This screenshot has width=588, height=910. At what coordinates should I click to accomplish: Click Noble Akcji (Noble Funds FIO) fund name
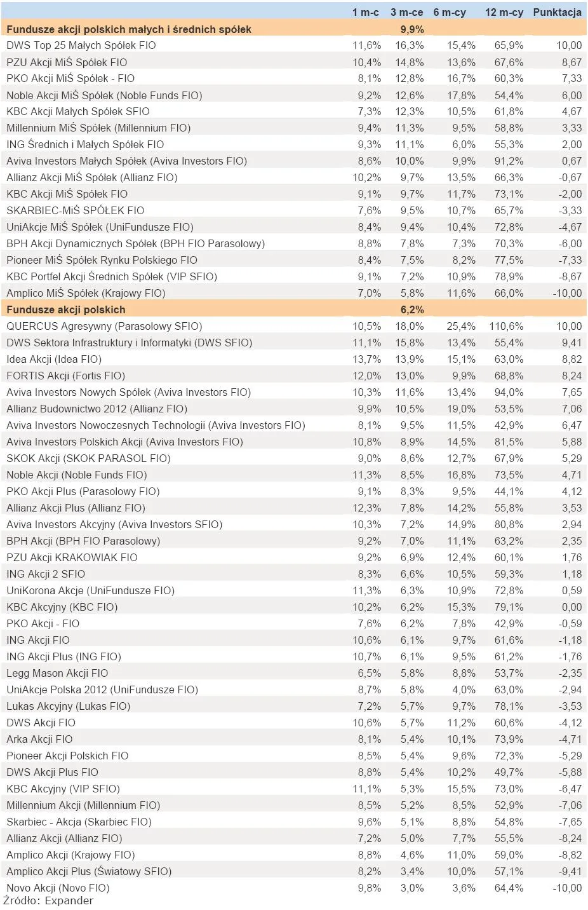[76, 475]
